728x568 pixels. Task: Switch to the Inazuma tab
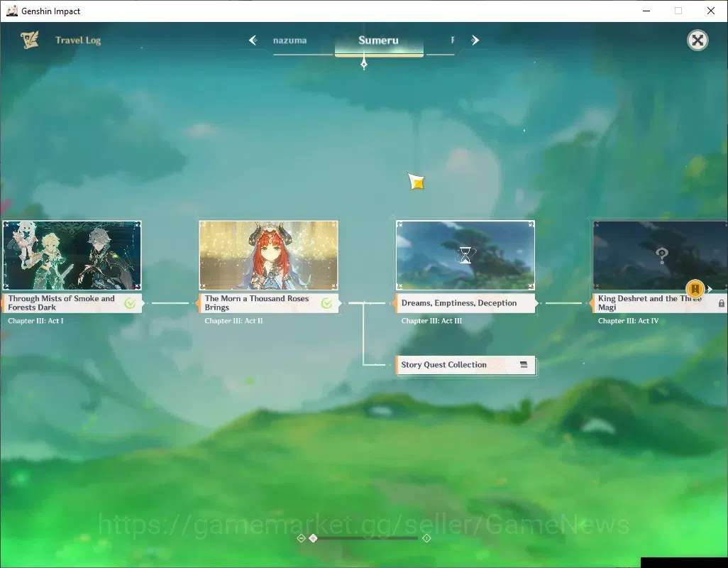[289, 40]
